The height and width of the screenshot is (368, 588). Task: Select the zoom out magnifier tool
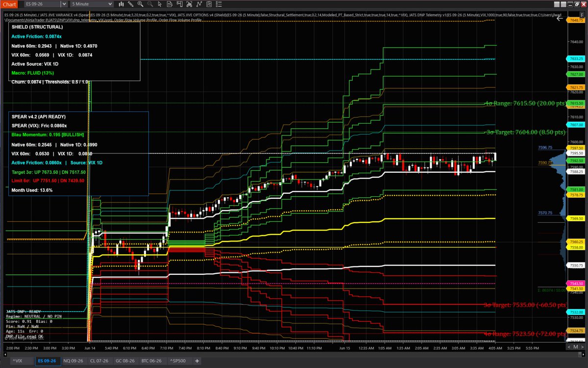(150, 4)
